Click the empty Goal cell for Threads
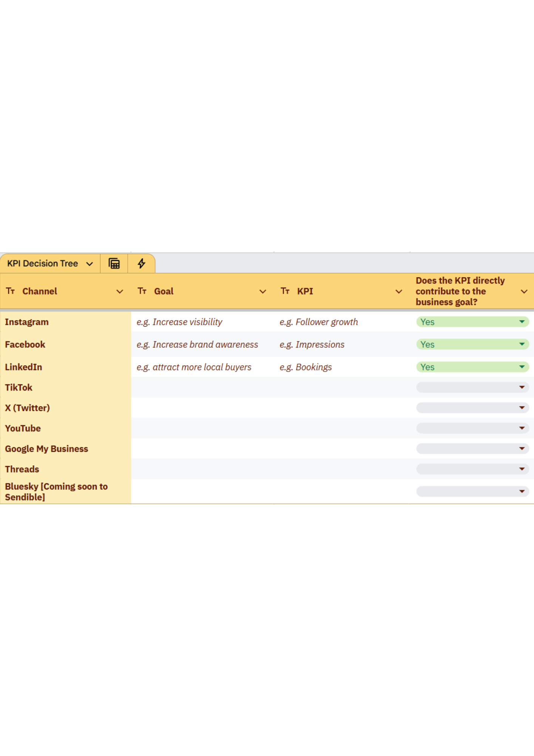 coord(202,469)
